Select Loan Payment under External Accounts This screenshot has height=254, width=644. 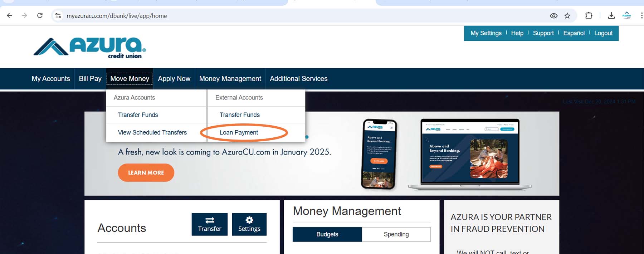pyautogui.click(x=239, y=132)
